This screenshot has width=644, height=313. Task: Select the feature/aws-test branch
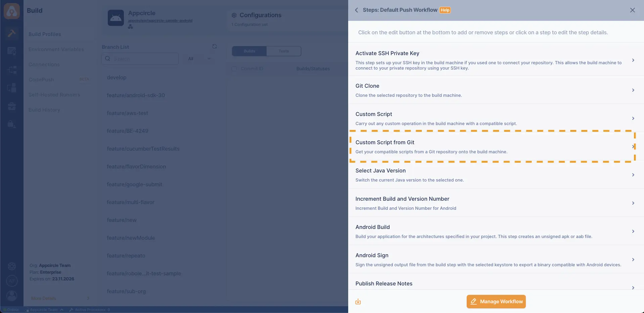point(127,113)
